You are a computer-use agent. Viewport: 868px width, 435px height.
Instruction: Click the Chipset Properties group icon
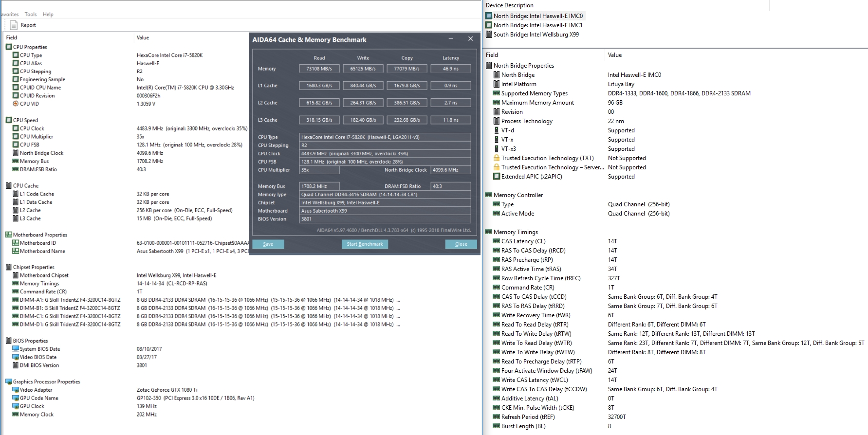[x=9, y=267]
